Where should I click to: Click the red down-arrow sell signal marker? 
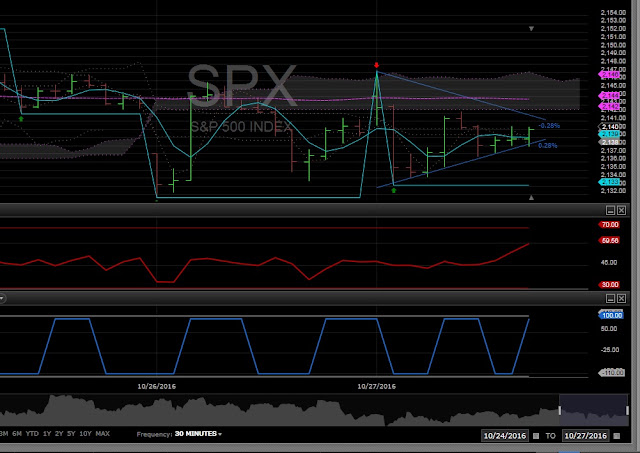tap(376, 65)
